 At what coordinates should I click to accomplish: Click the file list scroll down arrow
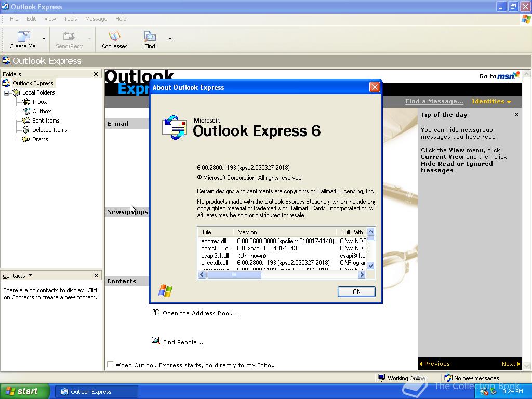pyautogui.click(x=371, y=265)
